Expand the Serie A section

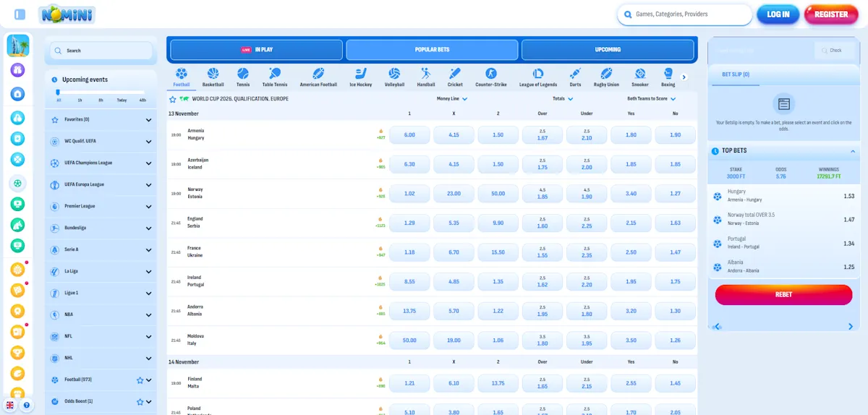coord(101,249)
